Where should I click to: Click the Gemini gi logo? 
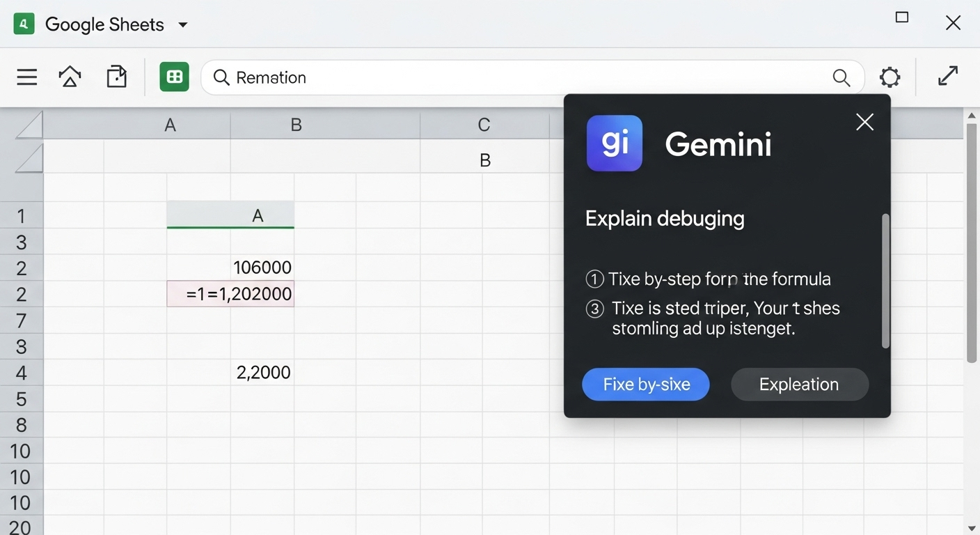pyautogui.click(x=615, y=144)
